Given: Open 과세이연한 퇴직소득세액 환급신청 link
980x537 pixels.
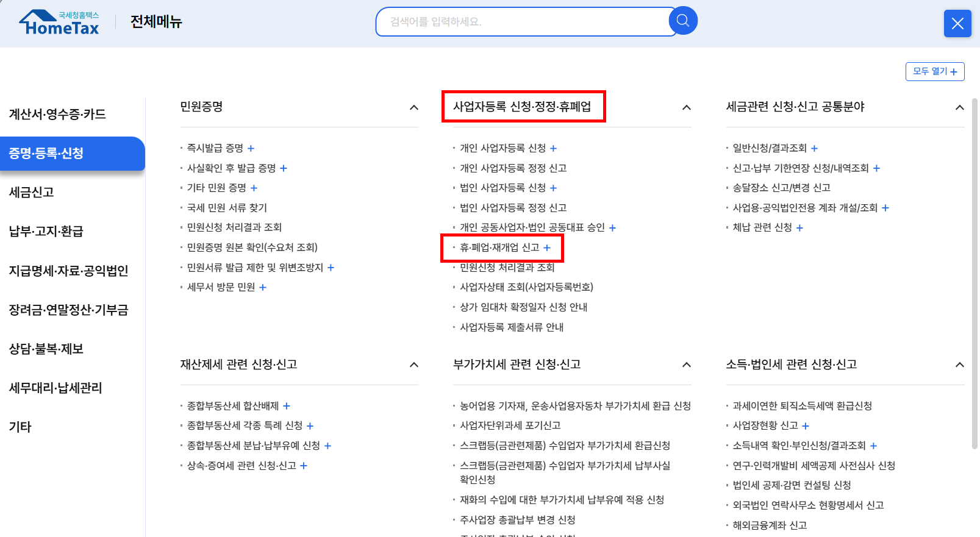Looking at the screenshot, I should (x=802, y=406).
